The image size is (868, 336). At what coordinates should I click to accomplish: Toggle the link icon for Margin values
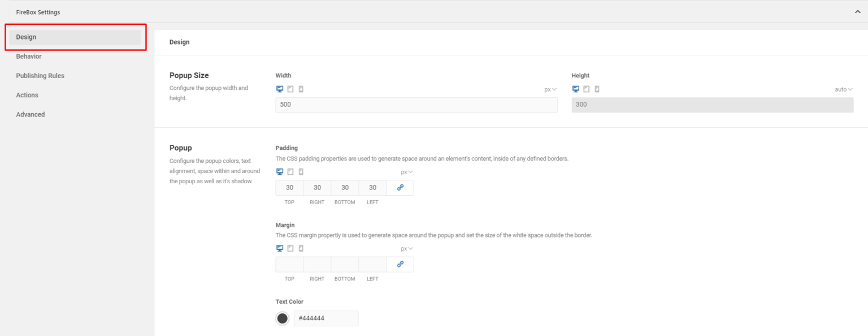click(400, 264)
